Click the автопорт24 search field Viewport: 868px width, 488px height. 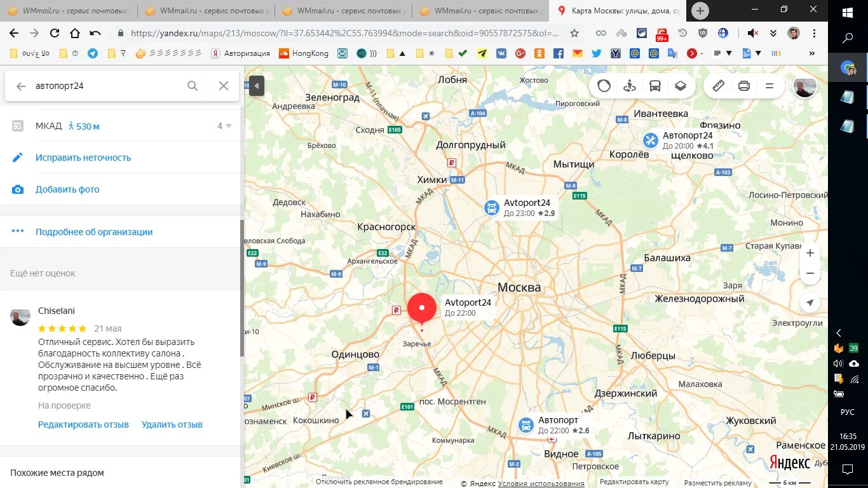(x=105, y=86)
